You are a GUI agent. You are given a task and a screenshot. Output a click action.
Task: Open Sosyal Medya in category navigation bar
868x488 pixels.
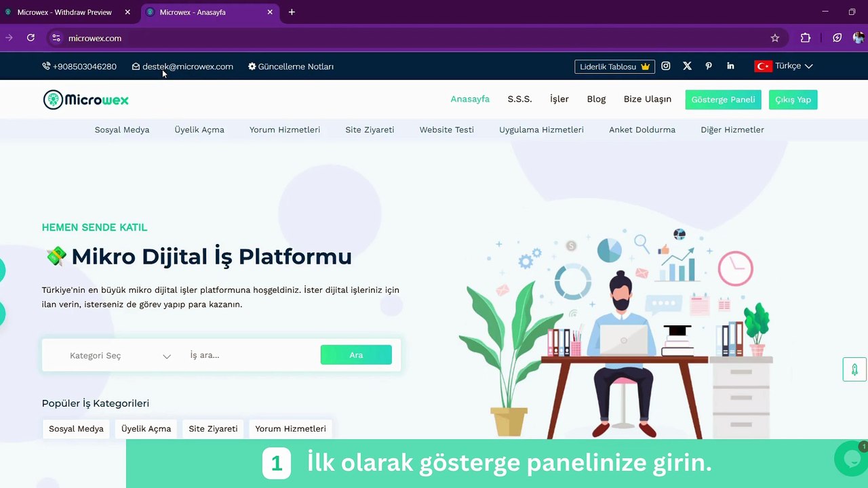[122, 129]
